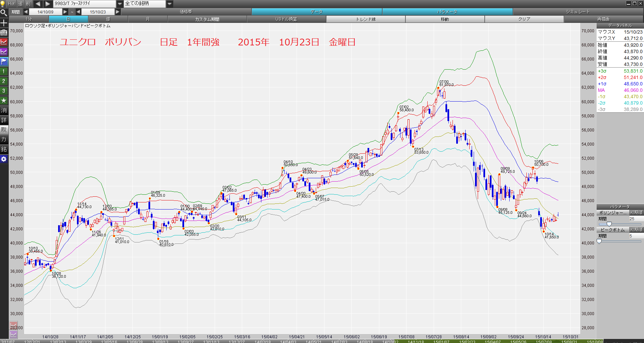Toggle USドル換算 conversion

287,19
